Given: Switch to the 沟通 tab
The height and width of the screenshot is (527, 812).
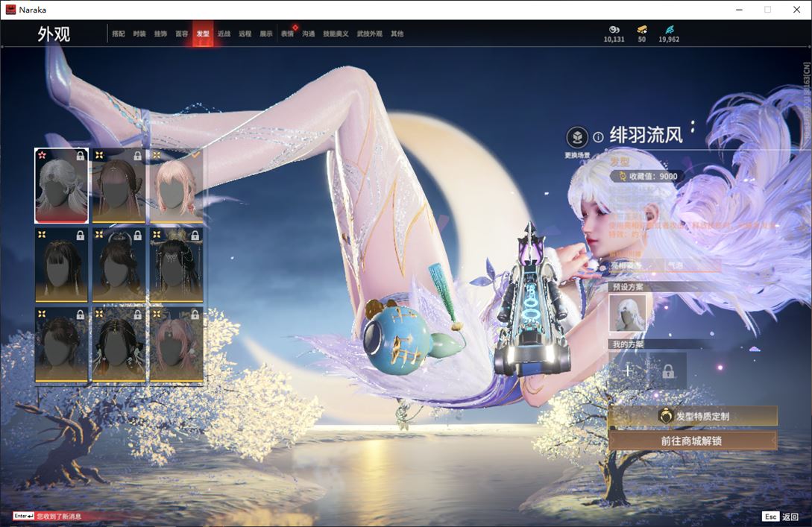Looking at the screenshot, I should [x=309, y=34].
